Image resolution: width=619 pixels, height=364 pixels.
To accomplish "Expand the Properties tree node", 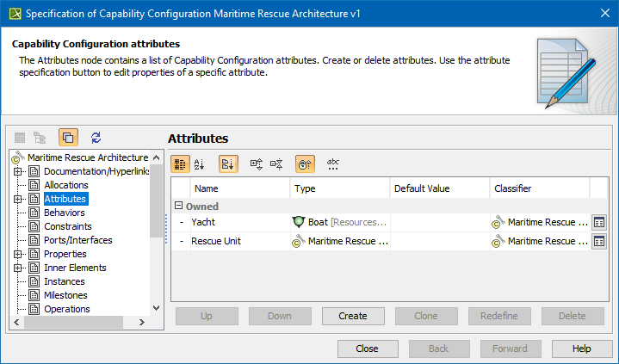I will (18, 254).
